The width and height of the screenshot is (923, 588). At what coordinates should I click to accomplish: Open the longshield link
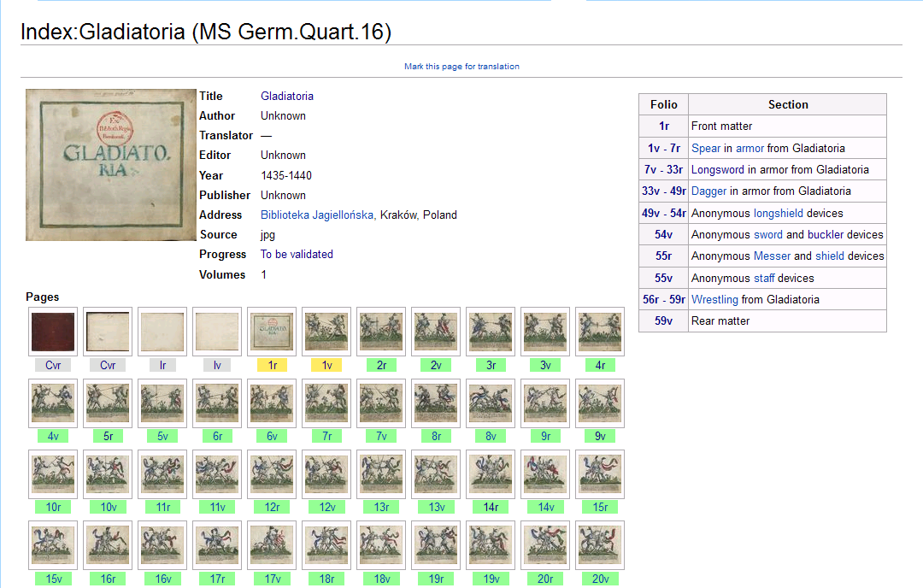tap(779, 213)
